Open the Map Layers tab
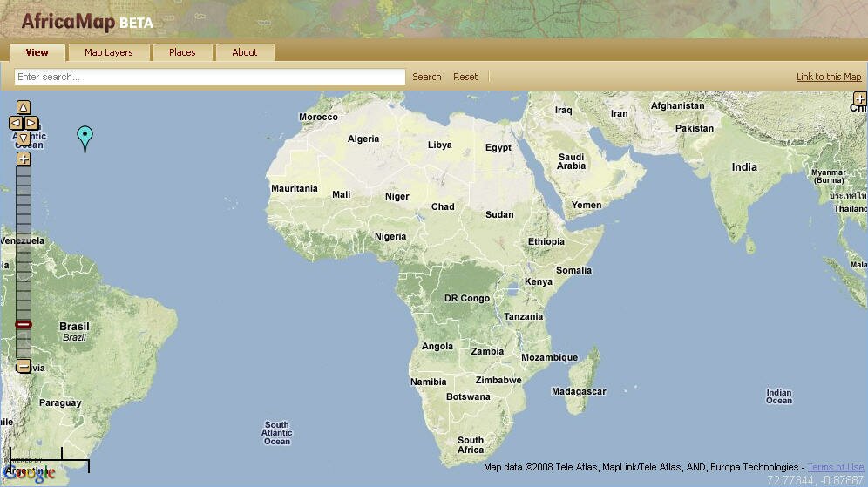 pos(108,52)
